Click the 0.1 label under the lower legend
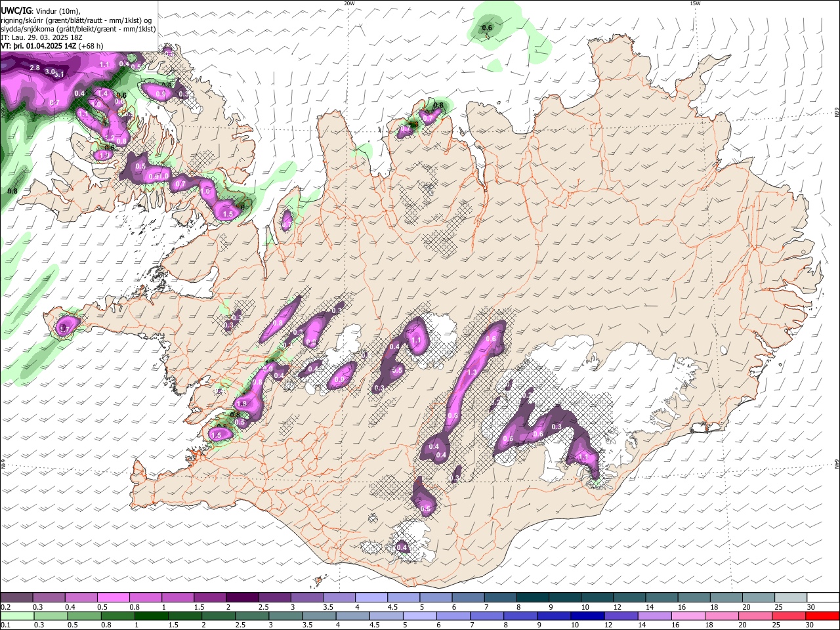The image size is (840, 630). [x=5, y=625]
